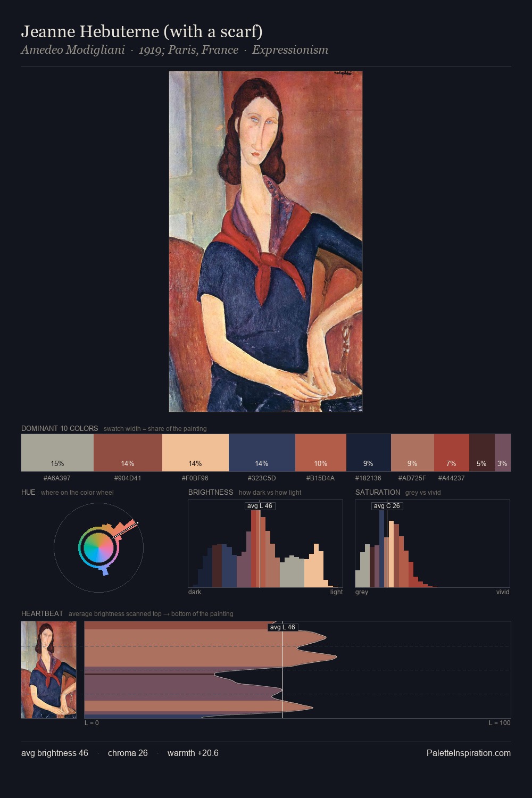This screenshot has height=798, width=532.
Task: Click the 1919; Paris, France text
Action: (x=188, y=50)
